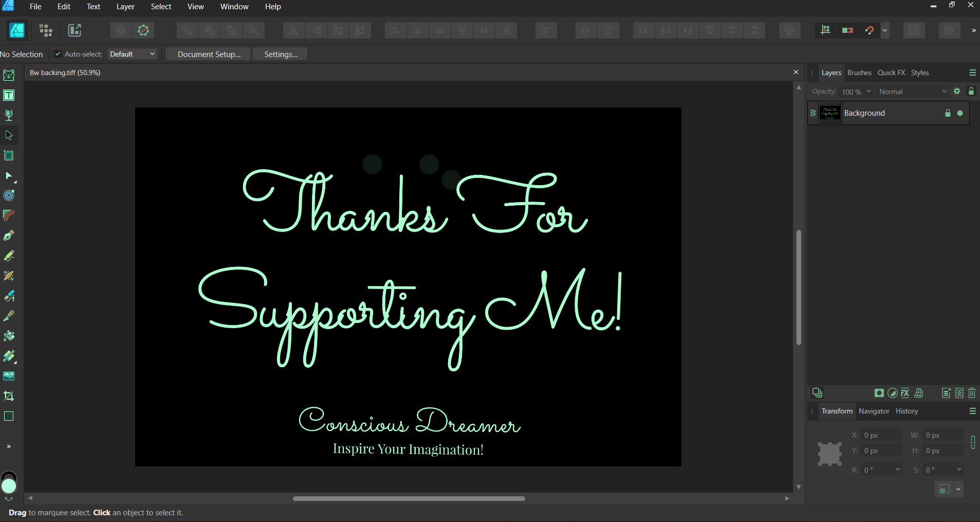980x522 pixels.
Task: Select the Artistic Text tool
Action: pos(9,95)
